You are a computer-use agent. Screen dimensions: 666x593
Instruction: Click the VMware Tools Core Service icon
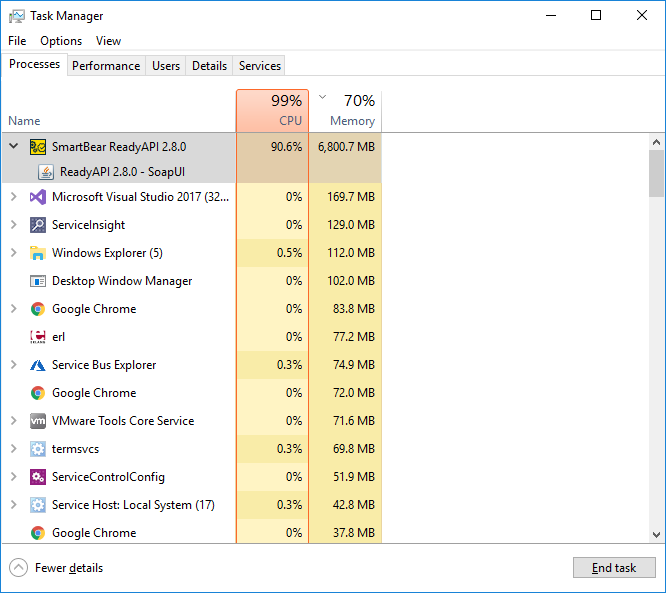pos(38,421)
